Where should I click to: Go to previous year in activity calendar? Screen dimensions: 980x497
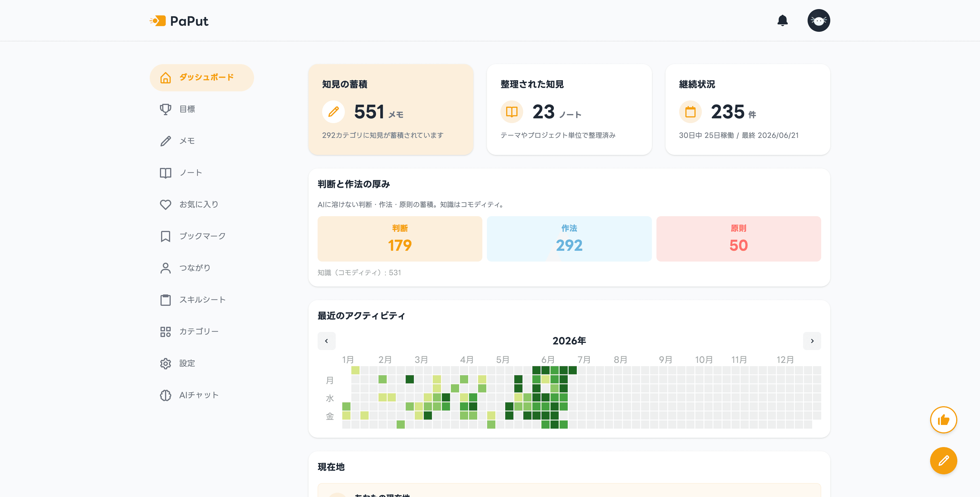click(326, 341)
